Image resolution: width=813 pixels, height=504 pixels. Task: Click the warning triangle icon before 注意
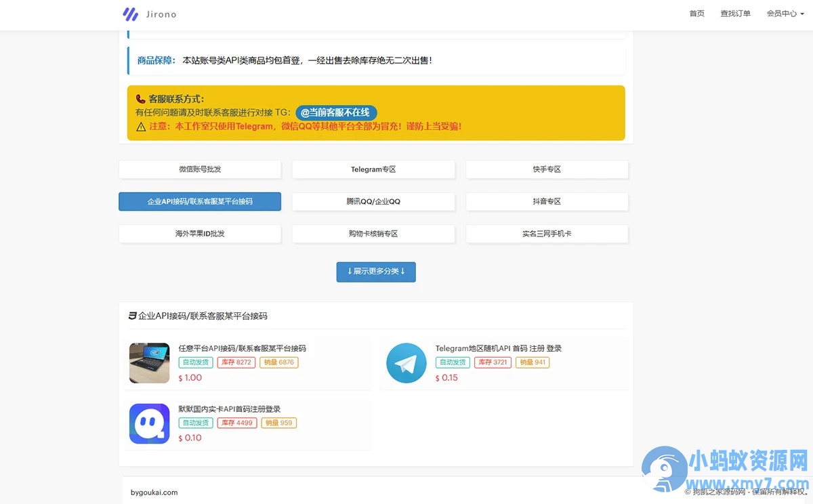coord(141,127)
